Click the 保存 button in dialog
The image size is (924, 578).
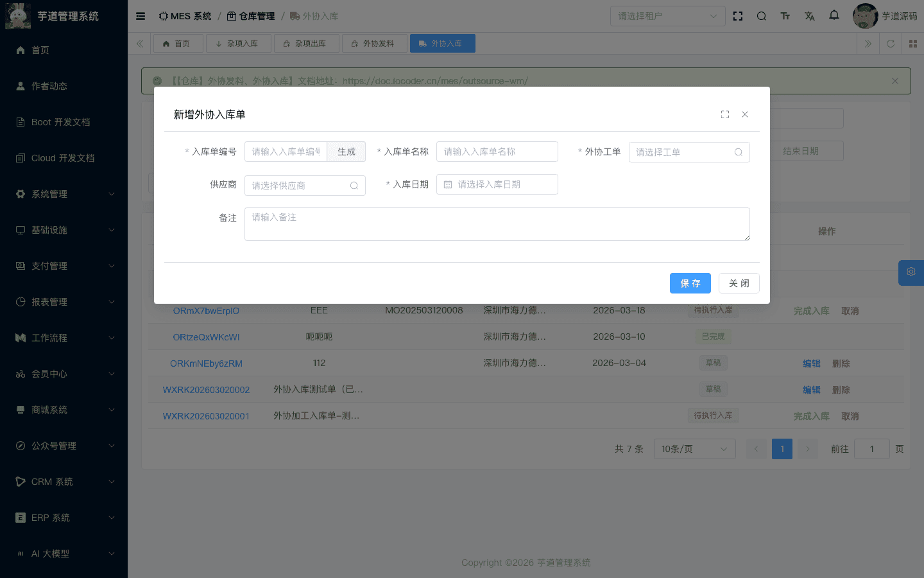[690, 283]
